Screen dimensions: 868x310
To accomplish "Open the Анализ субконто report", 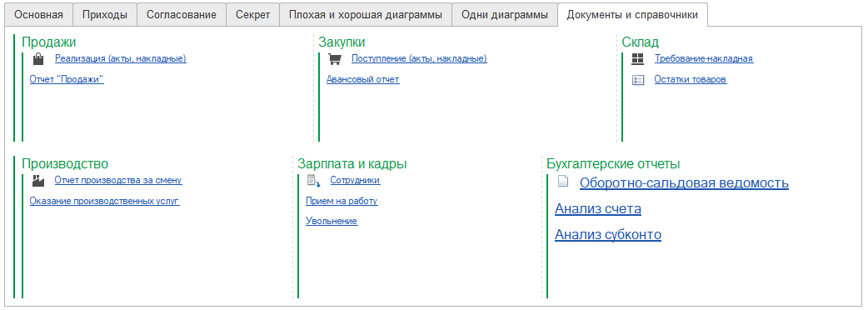I will 608,235.
